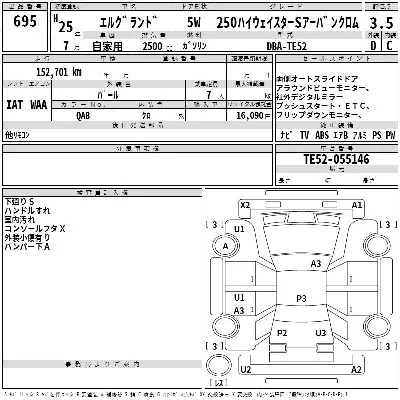Image resolution: width=400 pixels, height=400 pixels.
Task: Click the A2 rear bumper mark
Action: pyautogui.click(x=356, y=369)
